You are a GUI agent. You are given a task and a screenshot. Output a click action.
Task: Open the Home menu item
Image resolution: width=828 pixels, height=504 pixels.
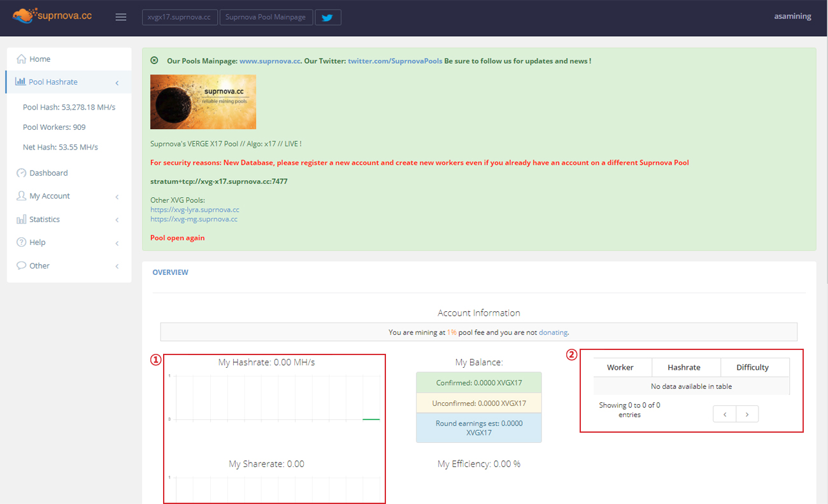tap(69, 59)
